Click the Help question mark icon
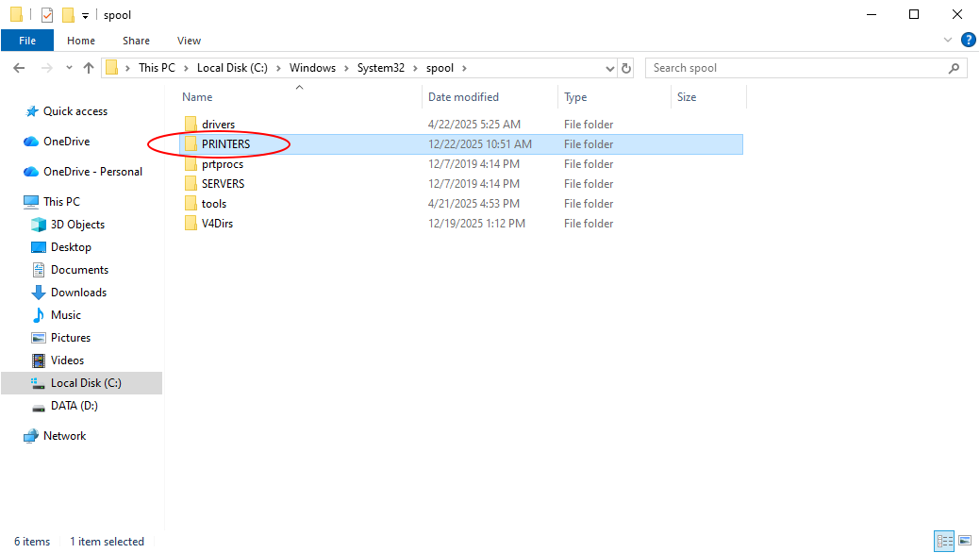The image size is (980, 553). click(x=968, y=41)
